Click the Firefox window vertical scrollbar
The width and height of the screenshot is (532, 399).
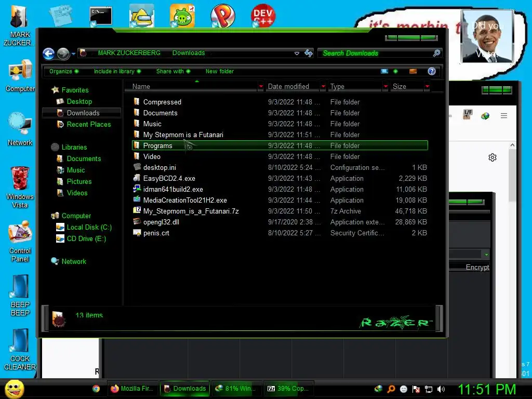(x=512, y=177)
